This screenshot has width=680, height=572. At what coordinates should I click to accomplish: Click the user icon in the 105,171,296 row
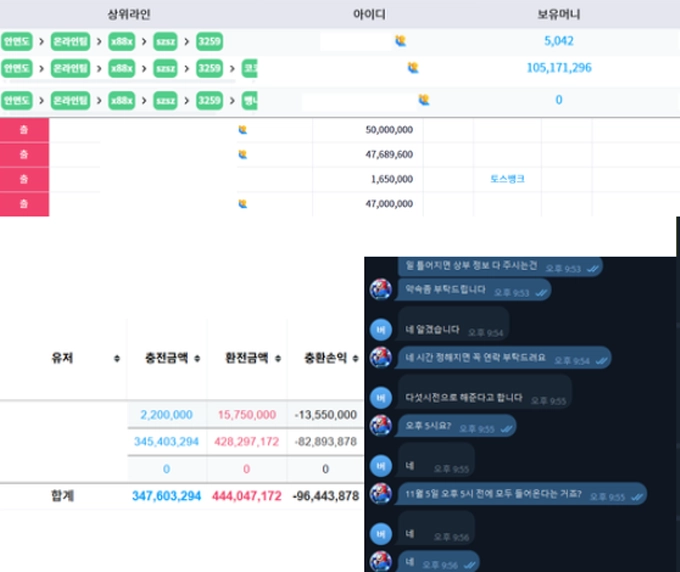pyautogui.click(x=413, y=68)
